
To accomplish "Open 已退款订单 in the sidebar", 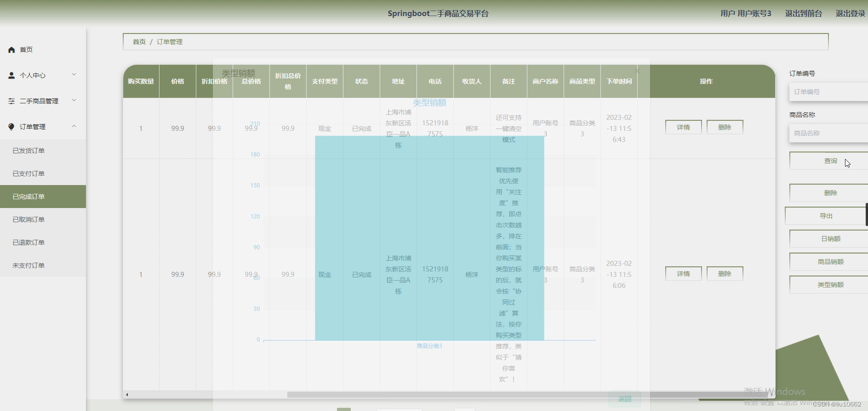I will tap(43, 242).
